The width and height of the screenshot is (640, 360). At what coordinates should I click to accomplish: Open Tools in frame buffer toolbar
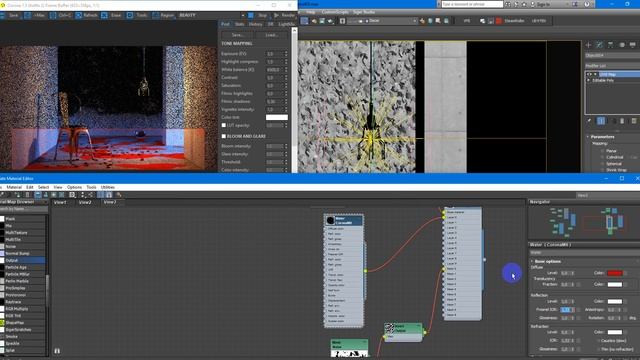click(137, 15)
